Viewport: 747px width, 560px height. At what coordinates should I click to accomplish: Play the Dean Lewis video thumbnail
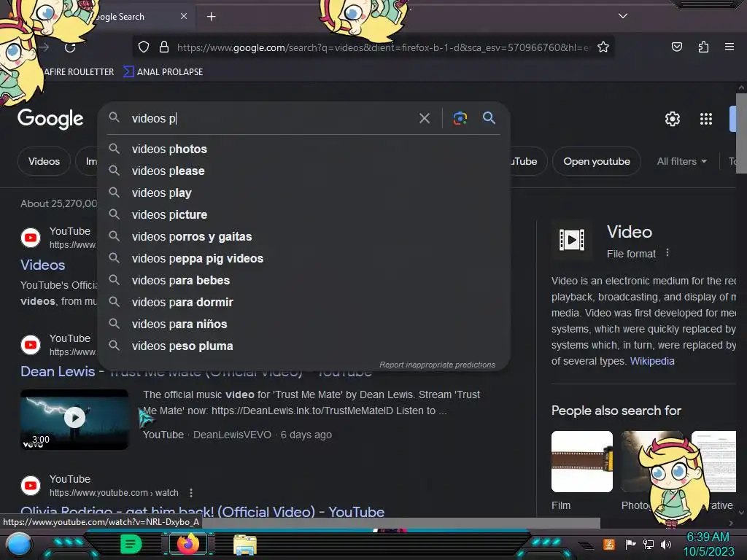click(x=74, y=419)
